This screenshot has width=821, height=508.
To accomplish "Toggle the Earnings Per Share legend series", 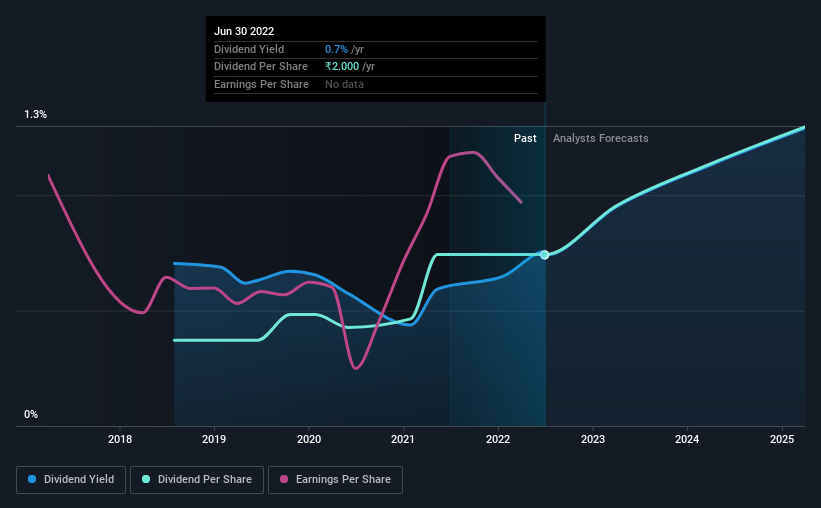I will 335,480.
